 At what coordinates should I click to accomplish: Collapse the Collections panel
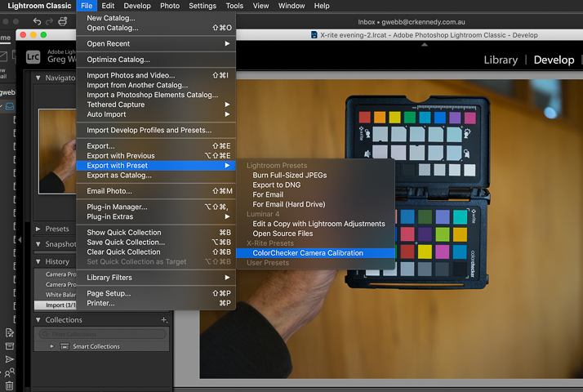point(38,320)
